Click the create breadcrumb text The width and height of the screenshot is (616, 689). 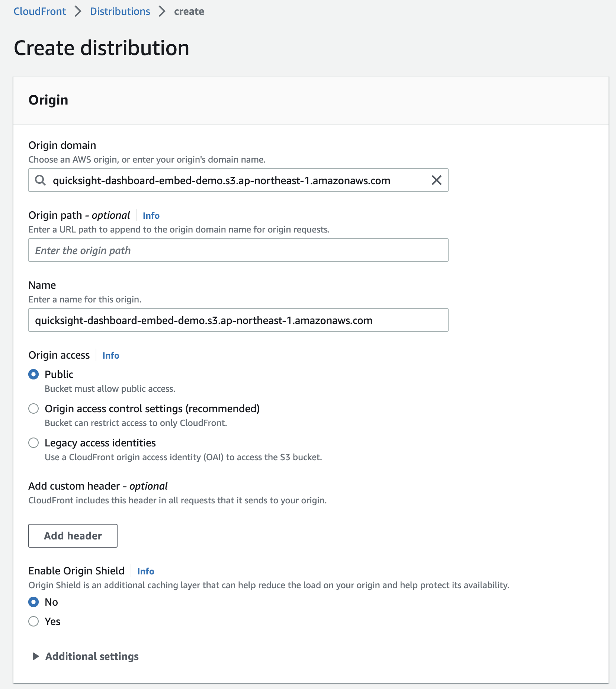coord(189,12)
